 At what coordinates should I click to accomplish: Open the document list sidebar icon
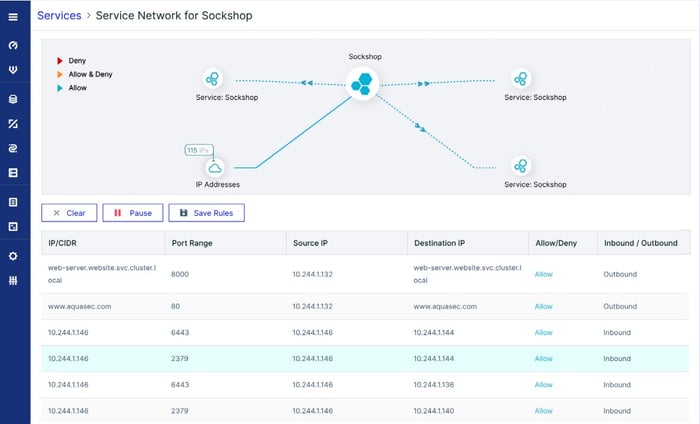[13, 202]
